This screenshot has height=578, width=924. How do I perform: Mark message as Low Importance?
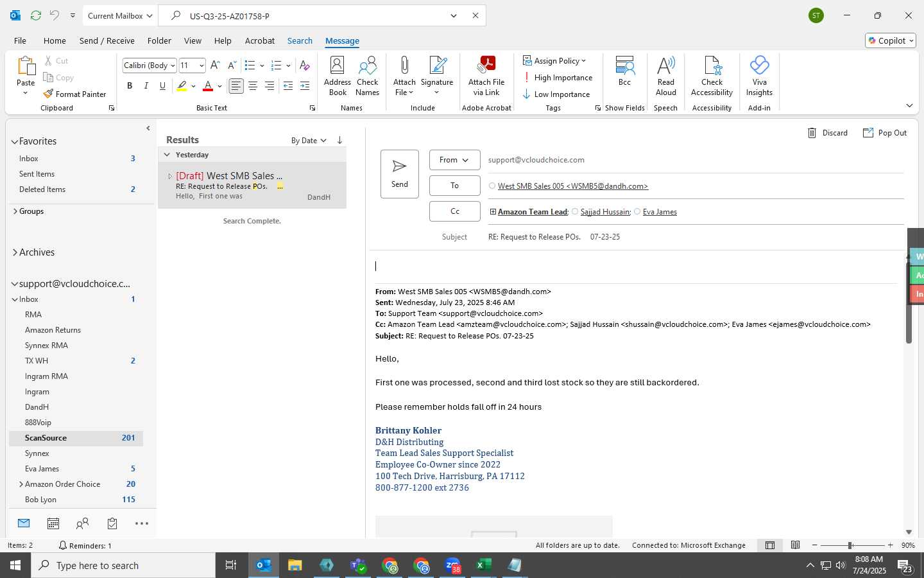tap(556, 94)
